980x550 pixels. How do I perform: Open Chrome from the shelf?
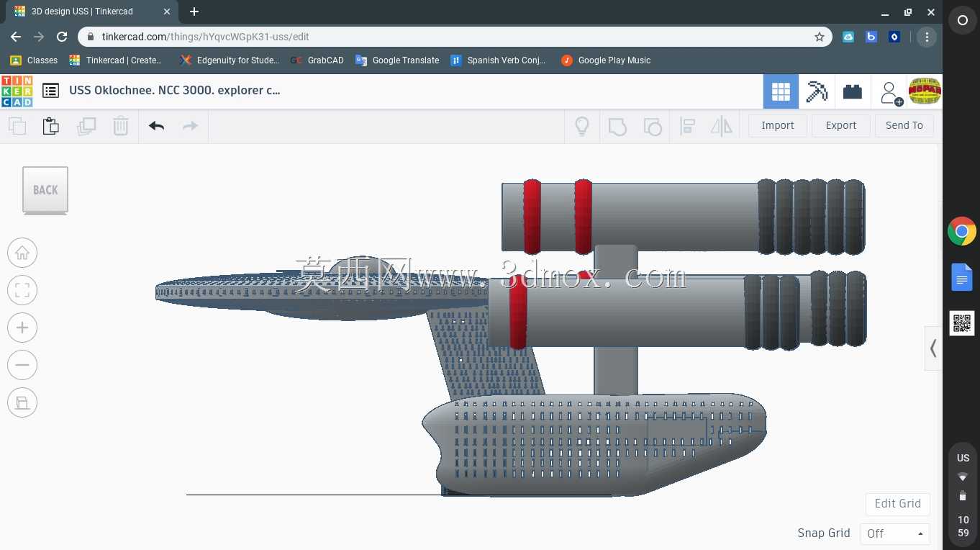click(962, 232)
